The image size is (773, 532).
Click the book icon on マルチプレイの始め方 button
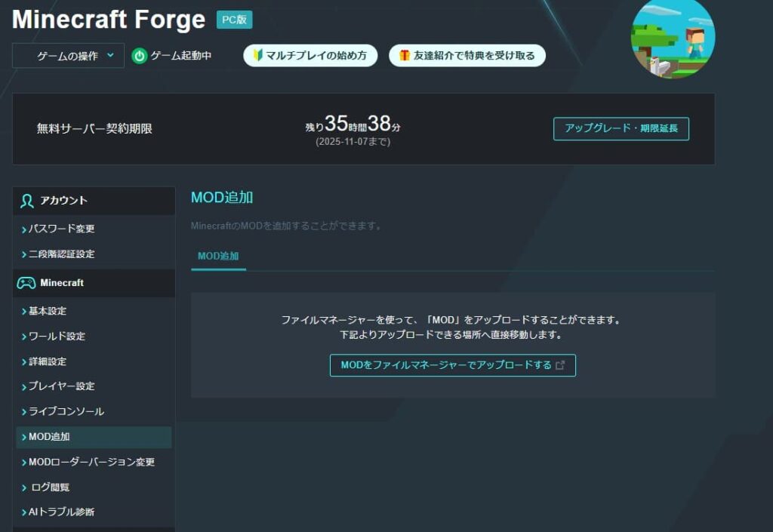(257, 55)
